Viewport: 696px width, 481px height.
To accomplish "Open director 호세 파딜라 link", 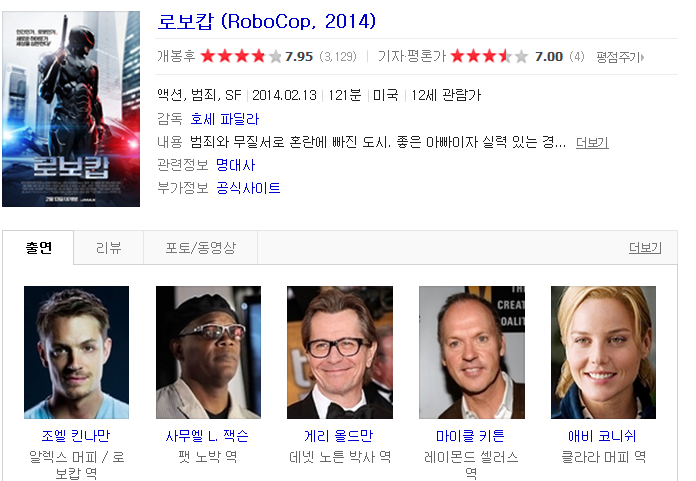I will coord(225,119).
